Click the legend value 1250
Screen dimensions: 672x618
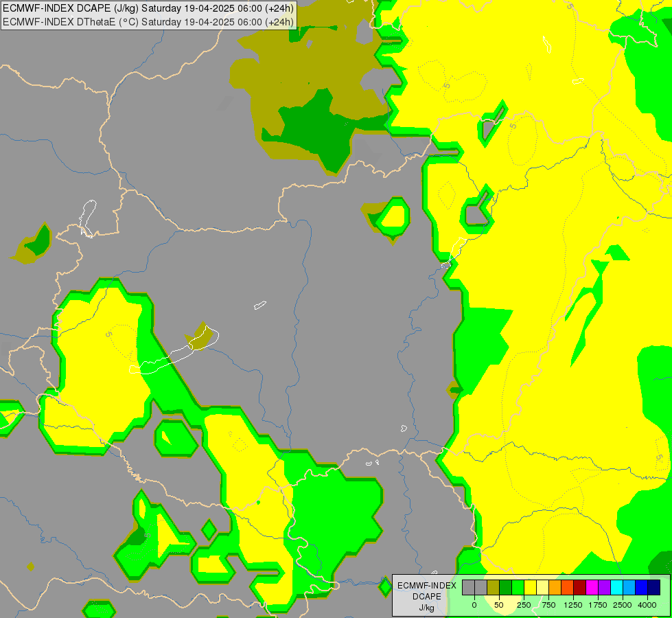tap(573, 605)
